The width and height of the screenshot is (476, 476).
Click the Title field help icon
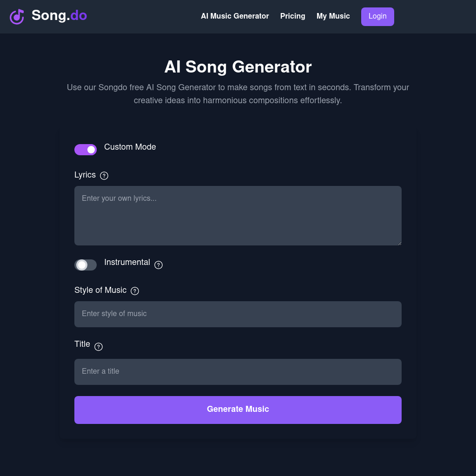click(x=98, y=347)
